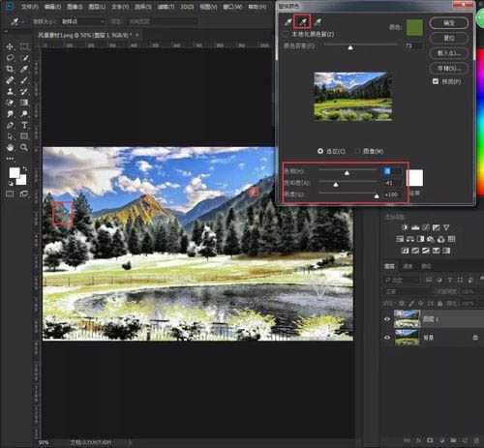Hide the Layer 1 visibility eye

tap(387, 319)
